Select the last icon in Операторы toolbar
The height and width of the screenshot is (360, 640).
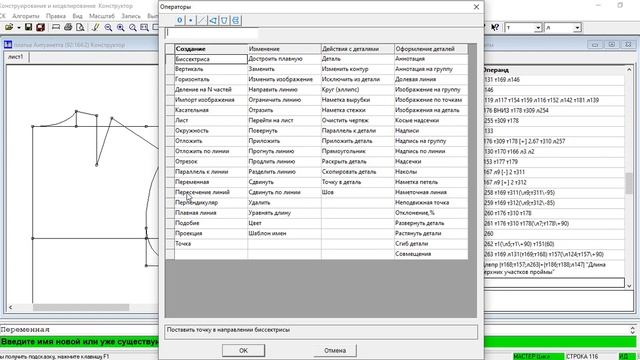pos(236,20)
